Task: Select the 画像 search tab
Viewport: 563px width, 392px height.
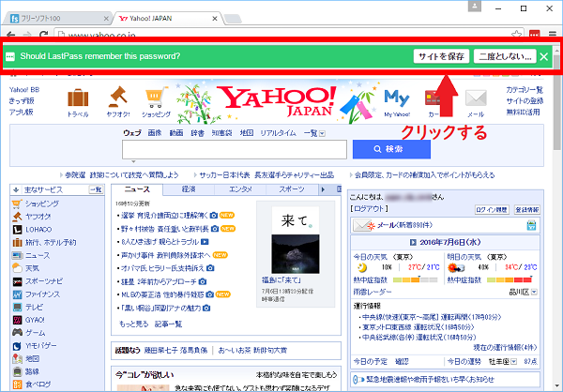Action: 156,133
